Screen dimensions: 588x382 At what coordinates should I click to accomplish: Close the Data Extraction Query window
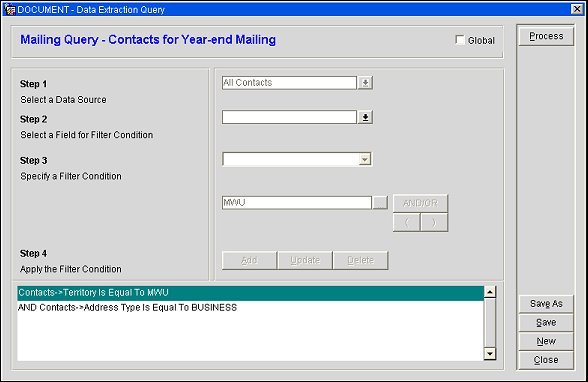577,9
